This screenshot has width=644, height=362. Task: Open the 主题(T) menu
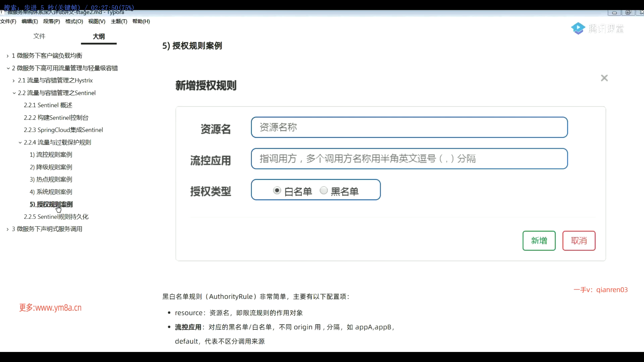point(119,21)
